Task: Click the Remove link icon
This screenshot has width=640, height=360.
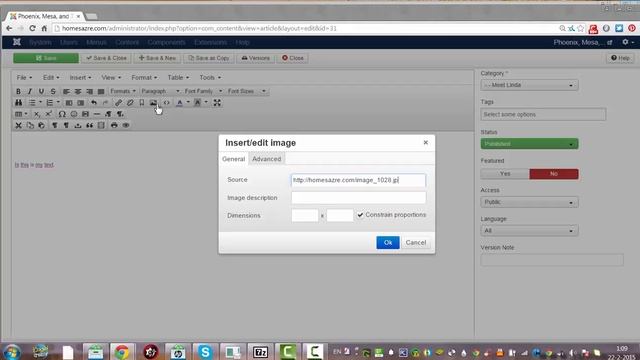Action: click(130, 103)
